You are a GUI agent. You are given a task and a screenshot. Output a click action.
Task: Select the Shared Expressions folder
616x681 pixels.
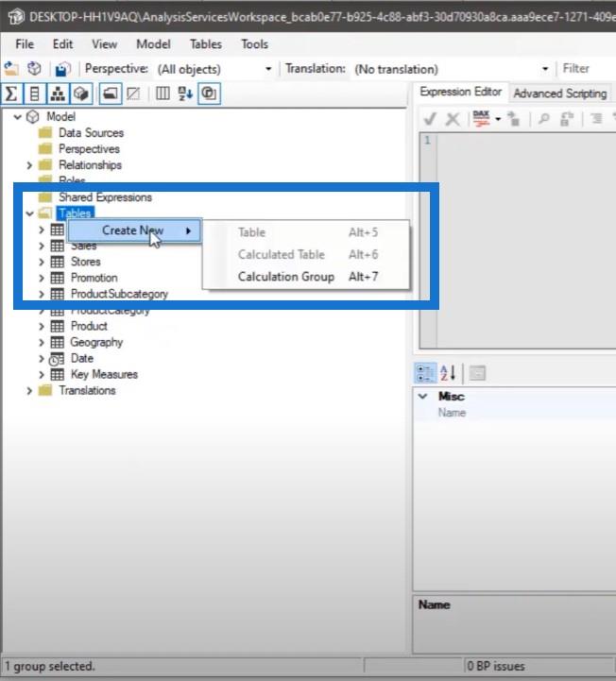coord(105,197)
